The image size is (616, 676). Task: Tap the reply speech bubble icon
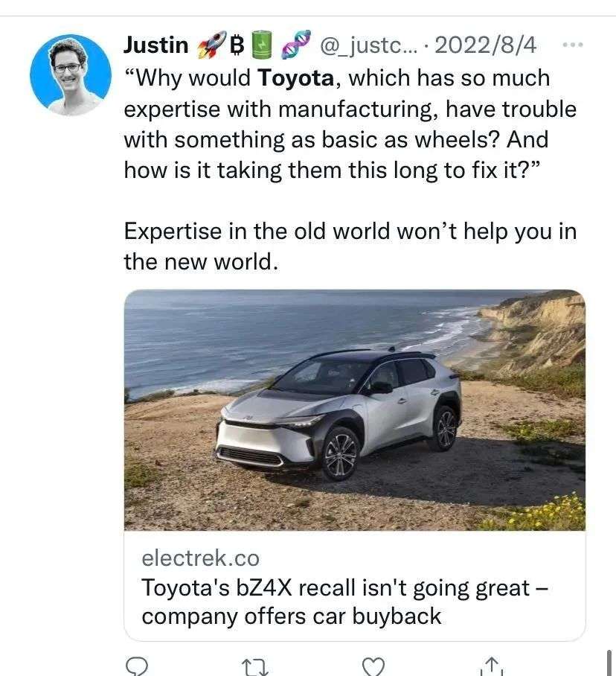point(137,666)
